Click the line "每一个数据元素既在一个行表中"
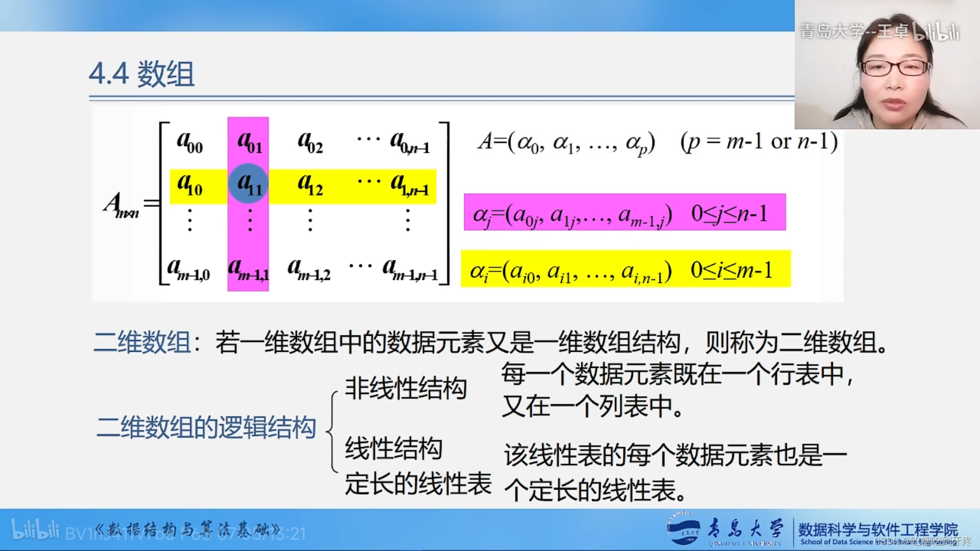This screenshot has width=980, height=551. point(672,374)
